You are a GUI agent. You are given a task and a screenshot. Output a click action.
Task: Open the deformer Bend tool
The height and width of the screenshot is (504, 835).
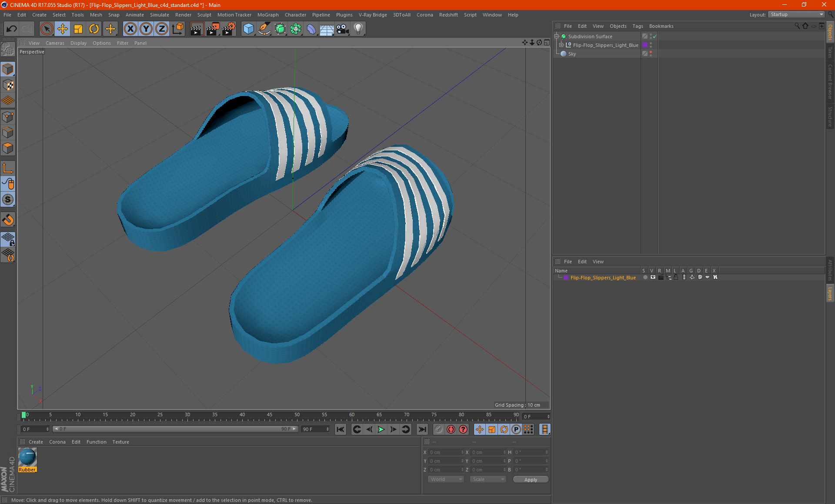[311, 29]
